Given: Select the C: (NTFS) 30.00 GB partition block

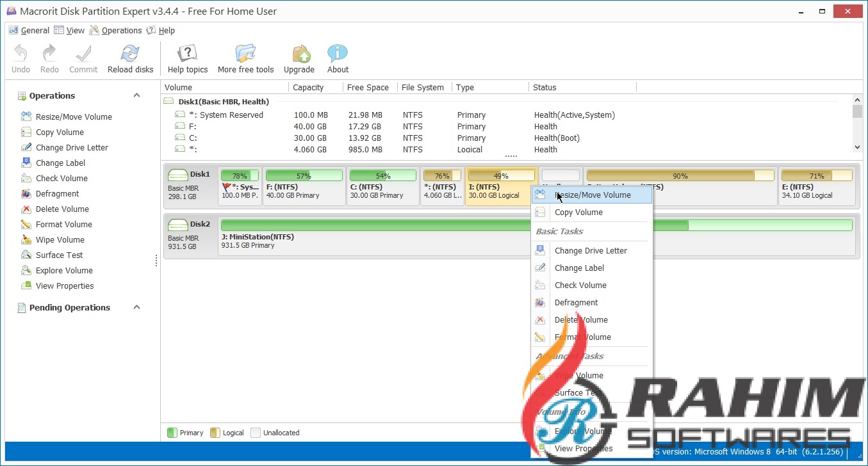Looking at the screenshot, I should [382, 186].
